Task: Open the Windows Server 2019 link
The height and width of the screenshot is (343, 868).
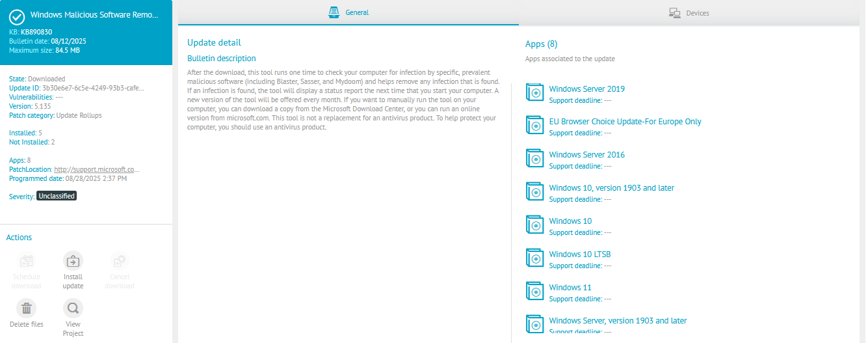Action: [586, 89]
